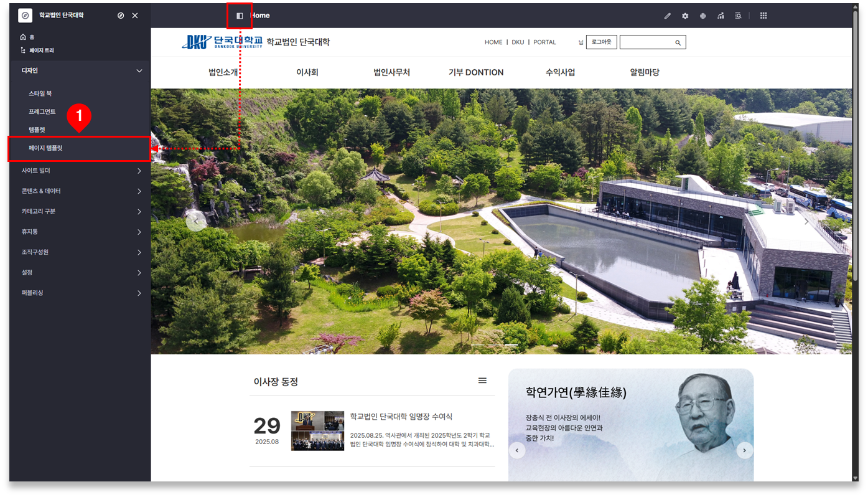Click the search magnifier icon in site header

click(x=678, y=43)
